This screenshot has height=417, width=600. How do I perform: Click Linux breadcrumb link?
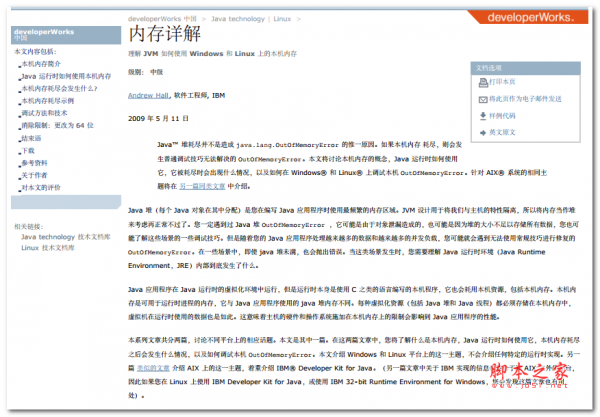pyautogui.click(x=282, y=19)
